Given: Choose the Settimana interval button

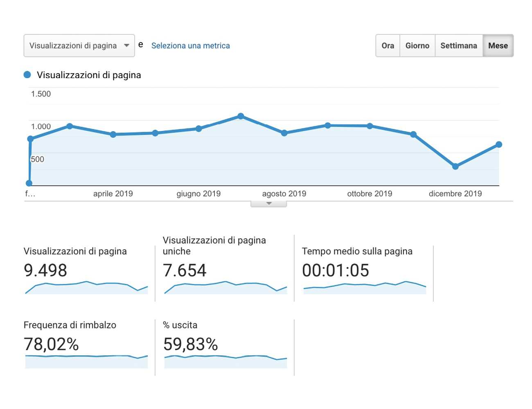Looking at the screenshot, I should click(458, 46).
